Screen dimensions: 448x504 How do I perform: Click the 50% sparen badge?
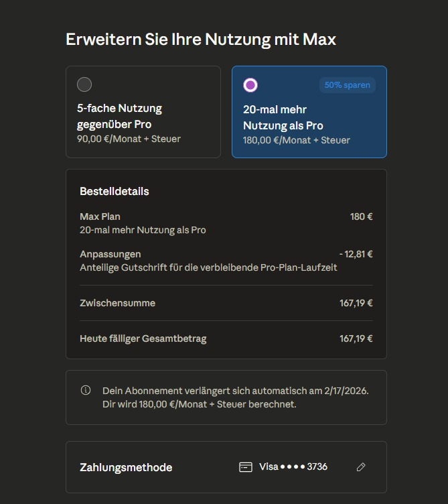click(x=347, y=85)
